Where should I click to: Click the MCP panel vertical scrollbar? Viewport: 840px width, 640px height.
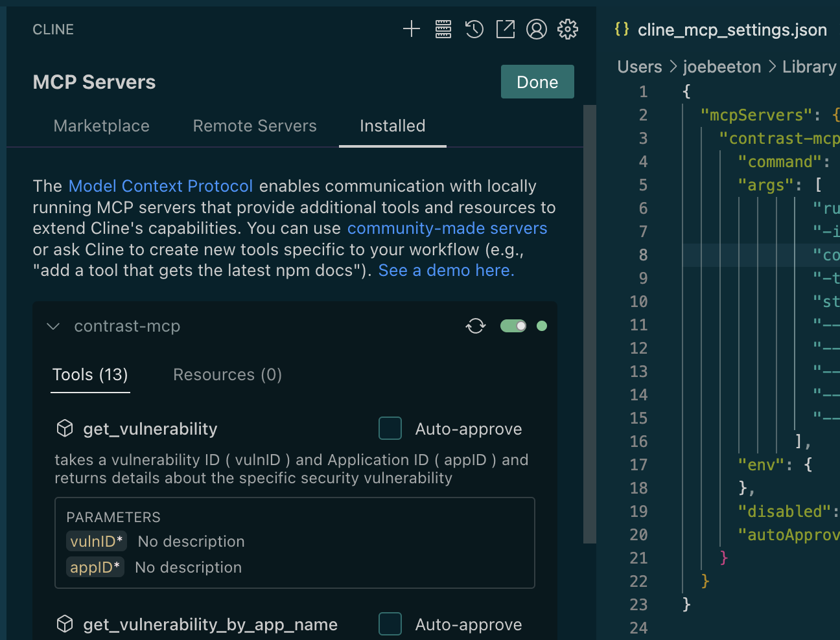(x=590, y=324)
